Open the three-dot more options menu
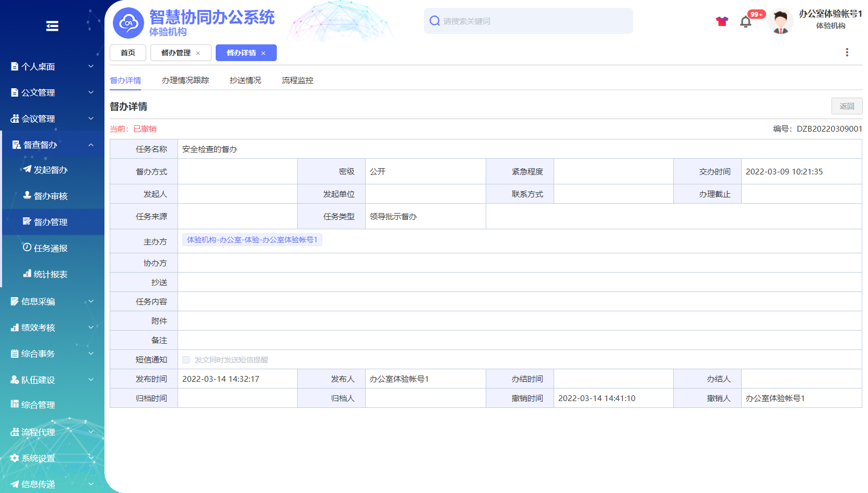 click(847, 52)
